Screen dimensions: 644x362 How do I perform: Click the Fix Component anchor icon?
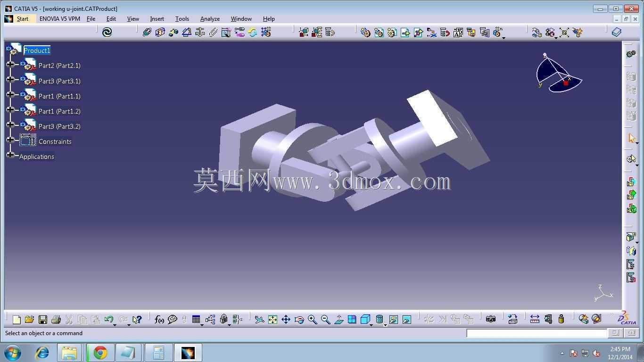[x=200, y=32]
